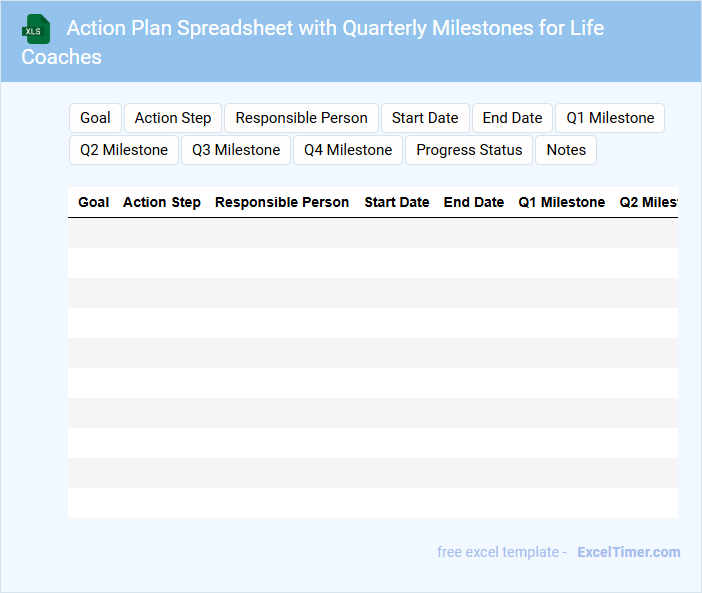The image size is (702, 593).
Task: Click the End Date column header
Action: coord(474,202)
